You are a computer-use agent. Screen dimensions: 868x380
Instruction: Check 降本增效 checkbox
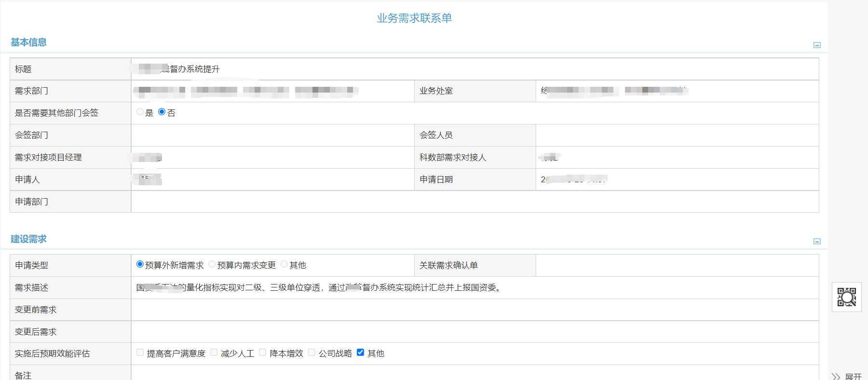(x=262, y=353)
